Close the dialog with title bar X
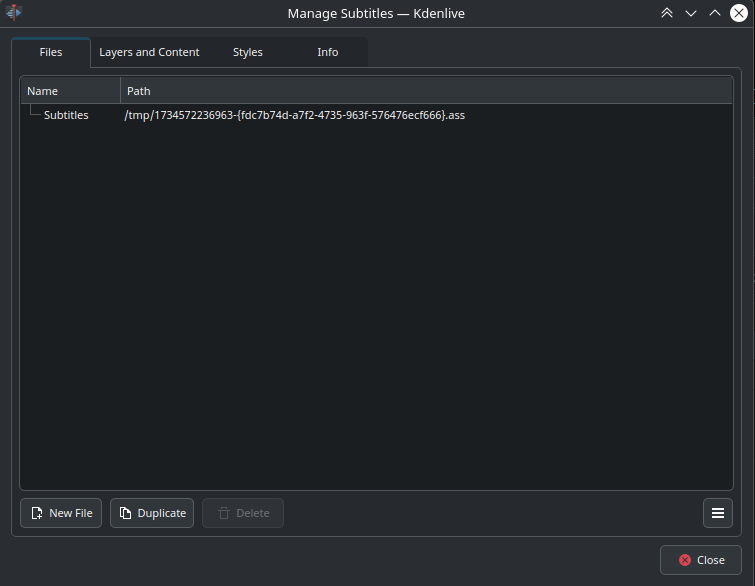Screen dimensions: 755x586 pos(739,13)
